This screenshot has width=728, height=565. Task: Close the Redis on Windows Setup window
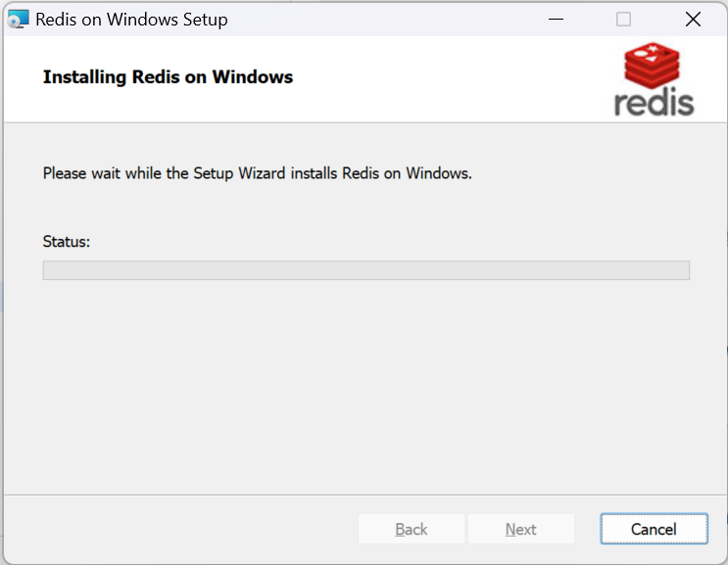point(693,20)
